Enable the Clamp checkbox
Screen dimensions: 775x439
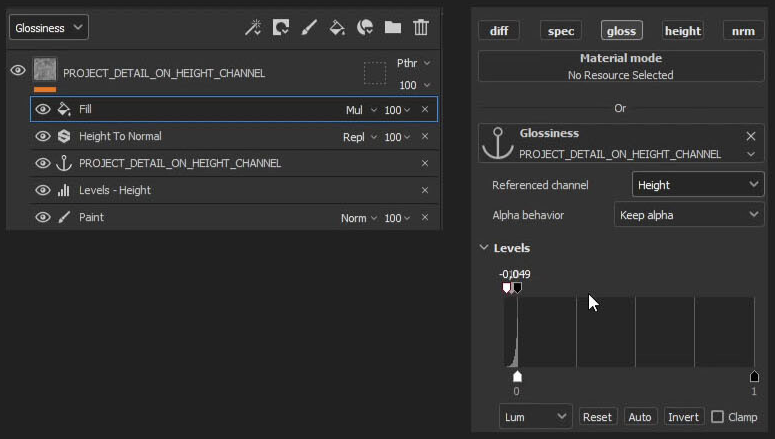pos(718,417)
